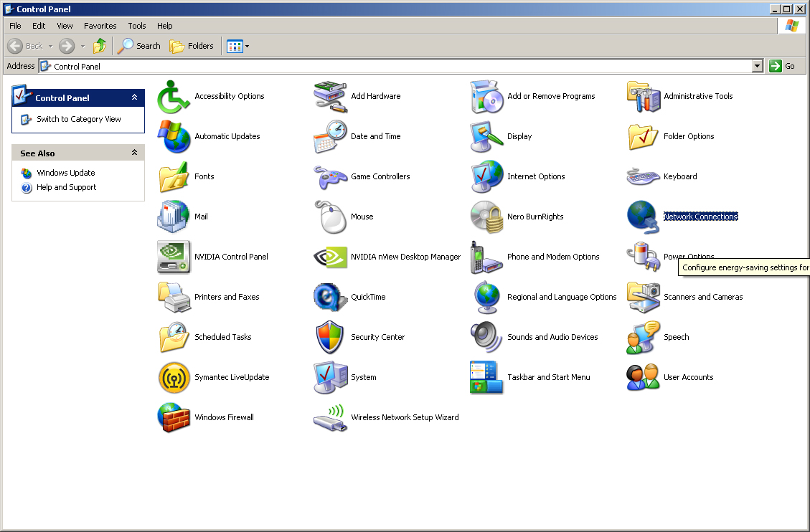Open the Views button dropdown

[x=245, y=46]
